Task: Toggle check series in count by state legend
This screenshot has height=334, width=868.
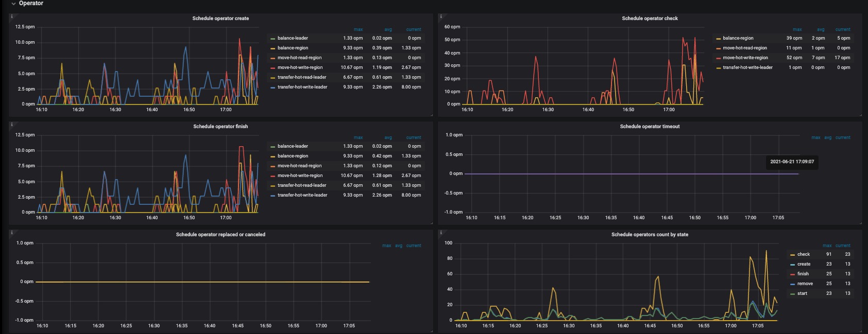Action: [803, 254]
